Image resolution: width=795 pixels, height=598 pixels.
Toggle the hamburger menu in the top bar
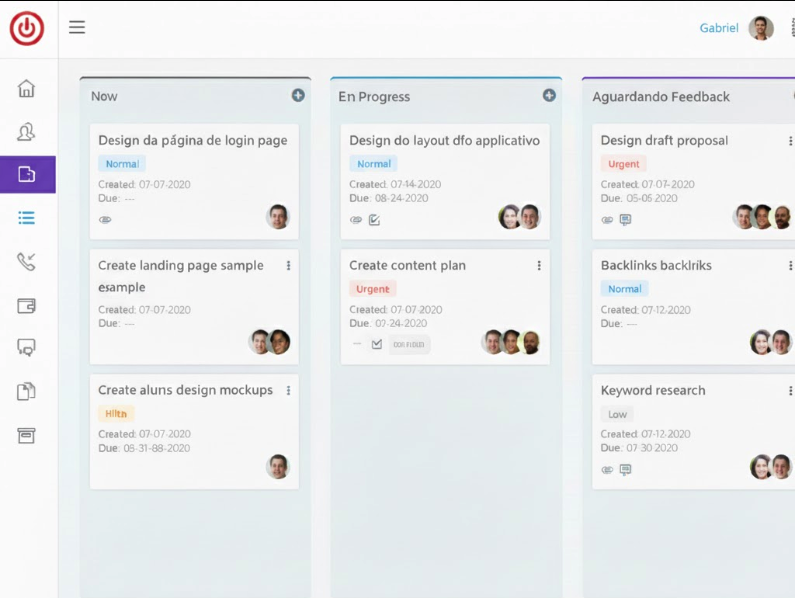tap(77, 28)
